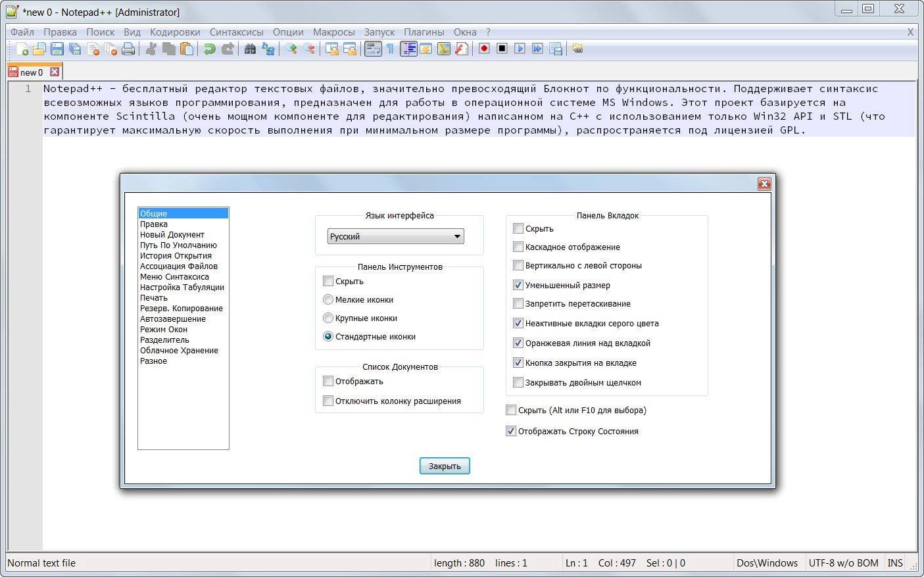Click the Stop Recording square icon
Screen dimensions: 924x577
click(502, 49)
